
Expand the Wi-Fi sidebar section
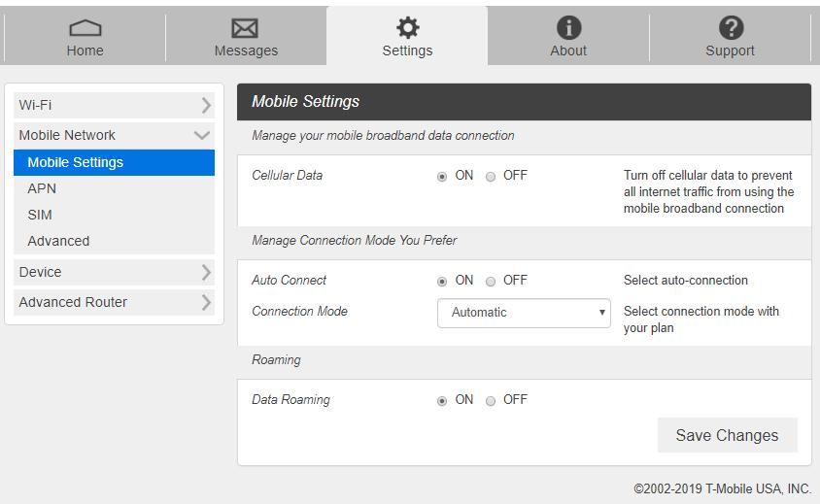coord(114,105)
